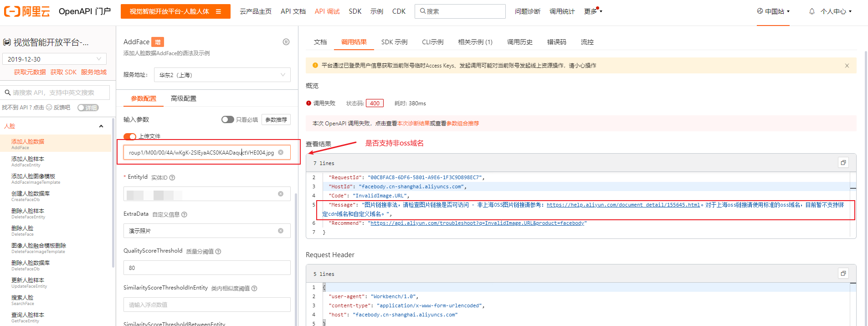The height and width of the screenshot is (326, 868).
Task: Click the magnifier icon in the top search box
Action: coord(422,11)
